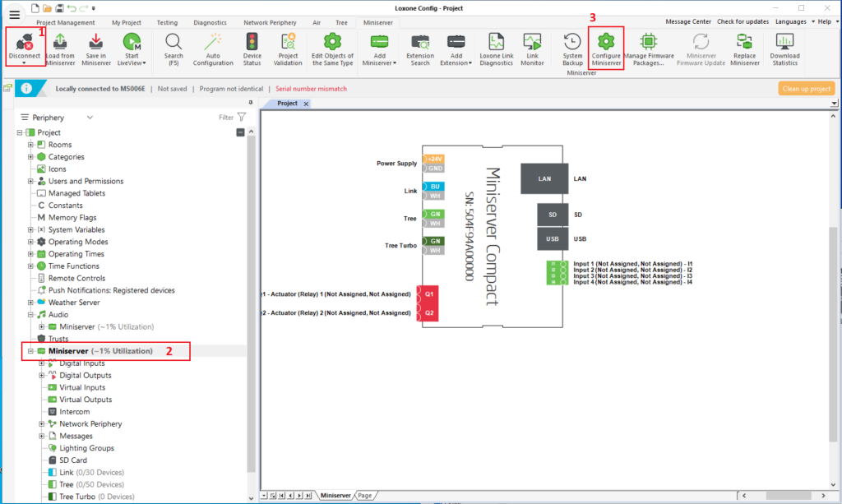842x504 pixels.
Task: Open System Backup tool
Action: (572, 43)
